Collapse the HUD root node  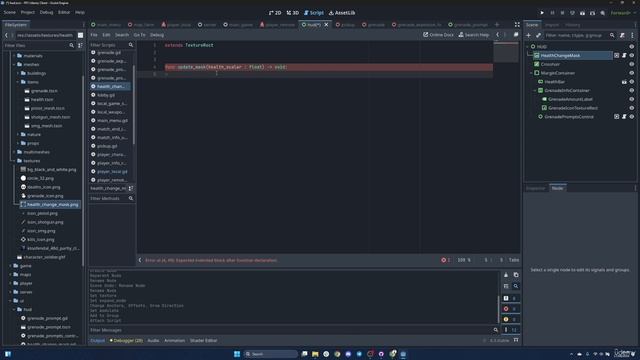pyautogui.click(x=527, y=47)
